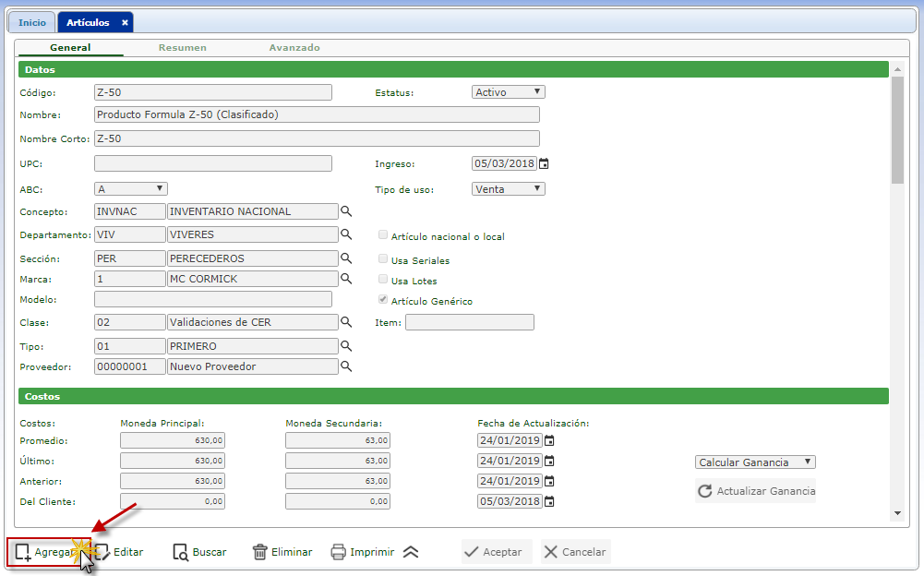Open lookup for Marca MC CORMICK
Screen dimensions: 924x576
(346, 278)
